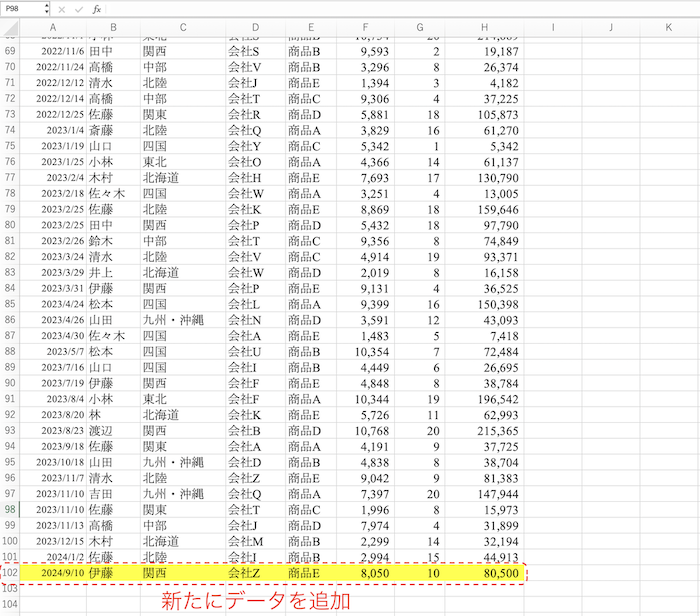Click name cell 吉田
700x616 pixels.
pyautogui.click(x=113, y=494)
